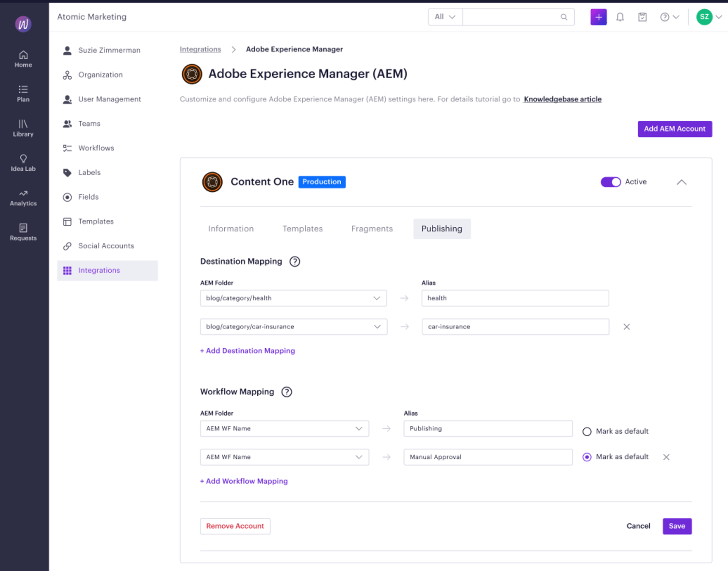Open Teams settings

107,124
